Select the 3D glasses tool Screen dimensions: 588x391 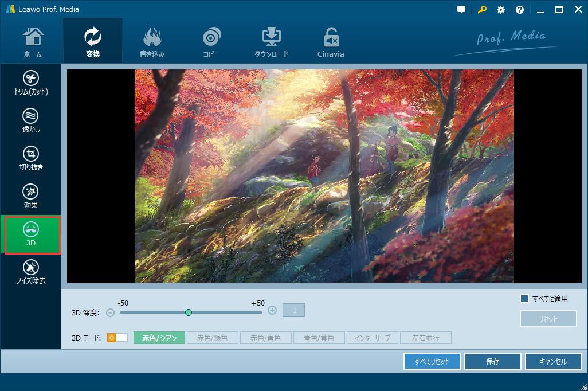pos(32,235)
